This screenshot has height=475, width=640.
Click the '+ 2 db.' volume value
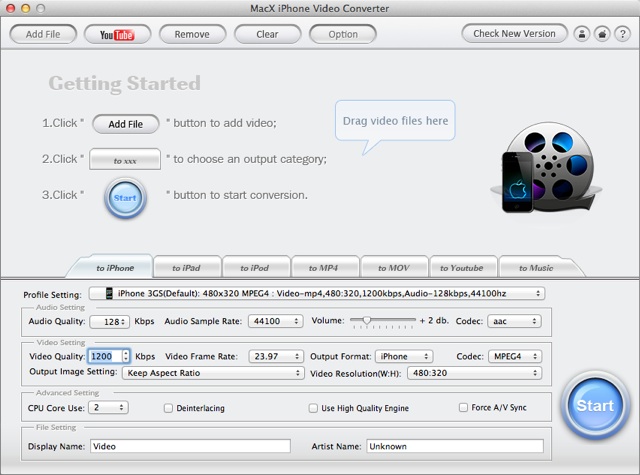(x=434, y=321)
